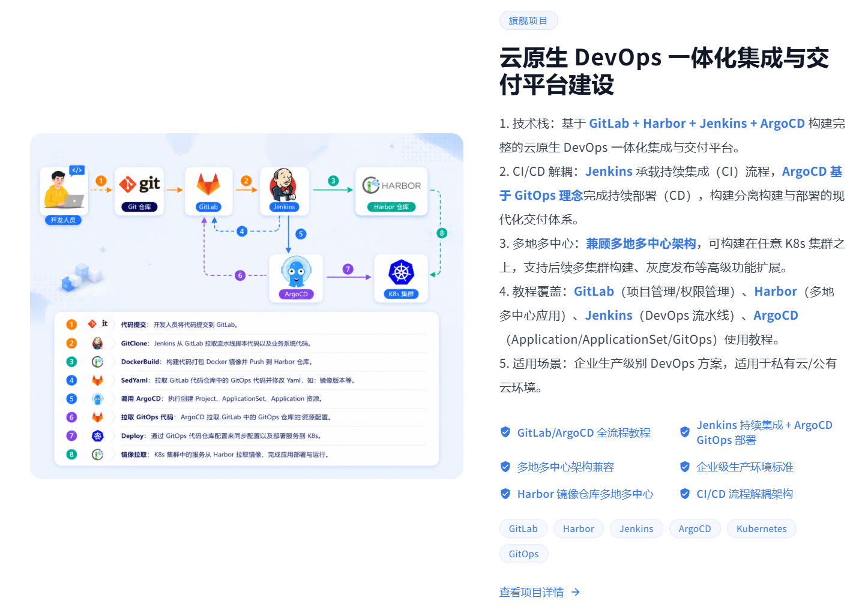Click the shield check icon beside Harbor 镜像仓库多地多中心

505,494
